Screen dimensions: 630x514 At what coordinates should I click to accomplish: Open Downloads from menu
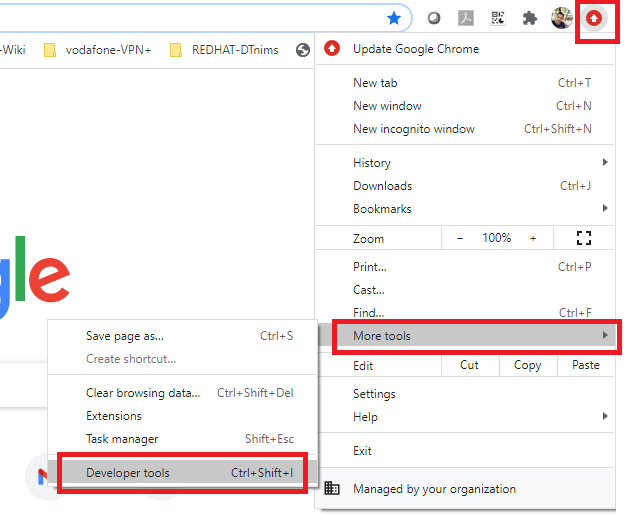(x=465, y=186)
